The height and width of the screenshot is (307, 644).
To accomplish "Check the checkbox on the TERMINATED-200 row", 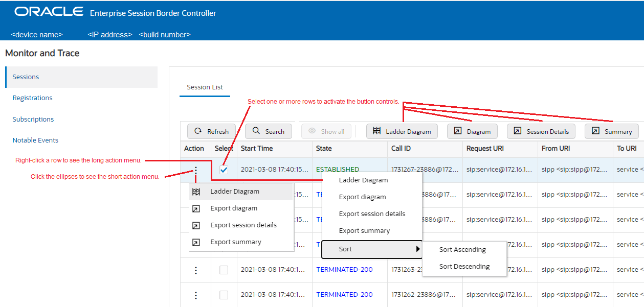I will pos(224,269).
